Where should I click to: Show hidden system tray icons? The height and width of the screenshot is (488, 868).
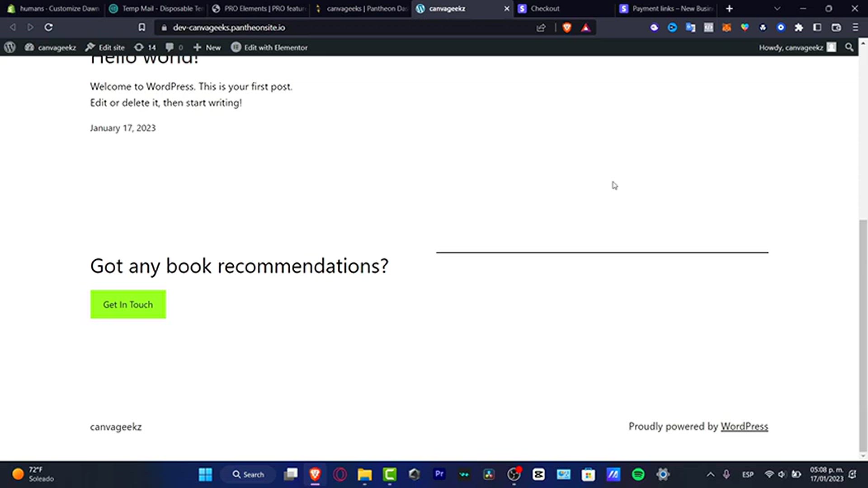(x=710, y=474)
